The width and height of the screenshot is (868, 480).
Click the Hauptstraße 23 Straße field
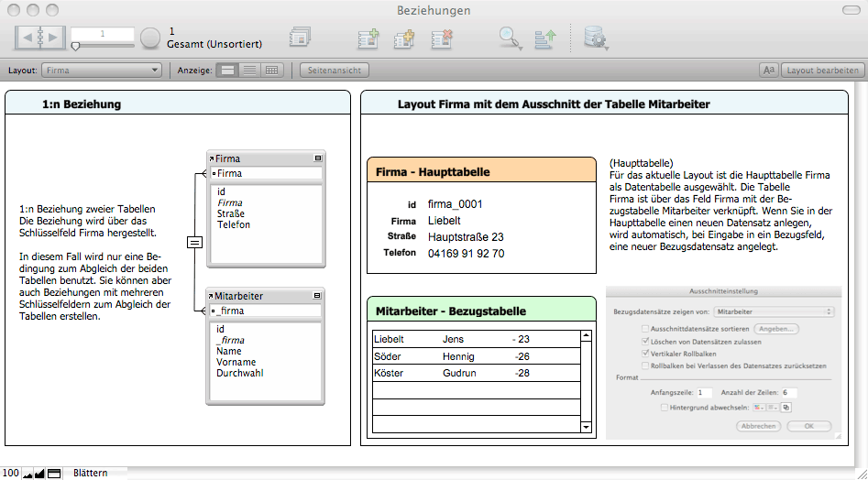coord(466,237)
